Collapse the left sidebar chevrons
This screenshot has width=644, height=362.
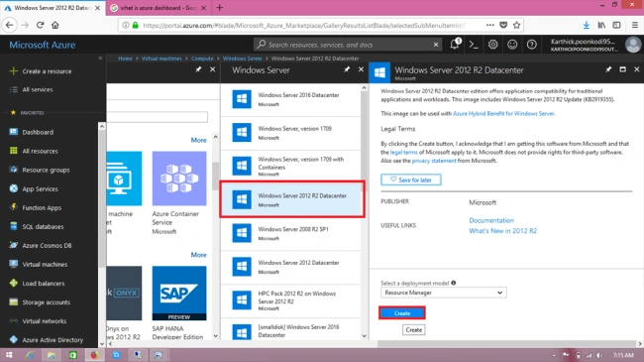pyautogui.click(x=100, y=59)
